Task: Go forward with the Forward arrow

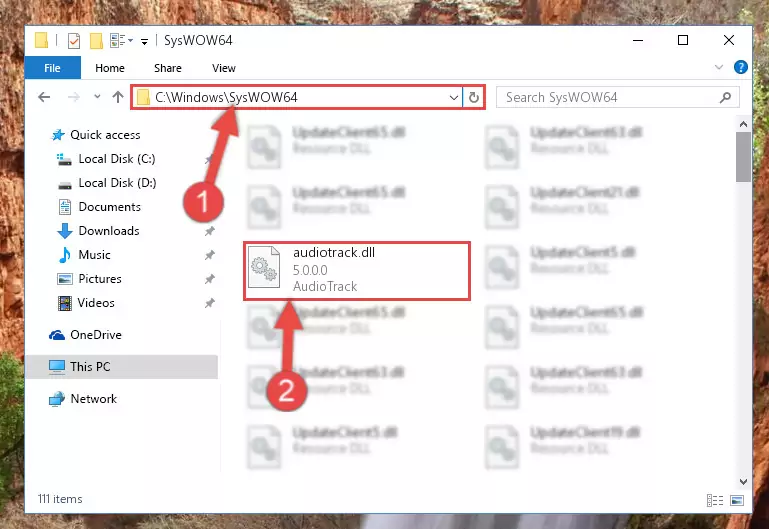Action: pos(74,97)
